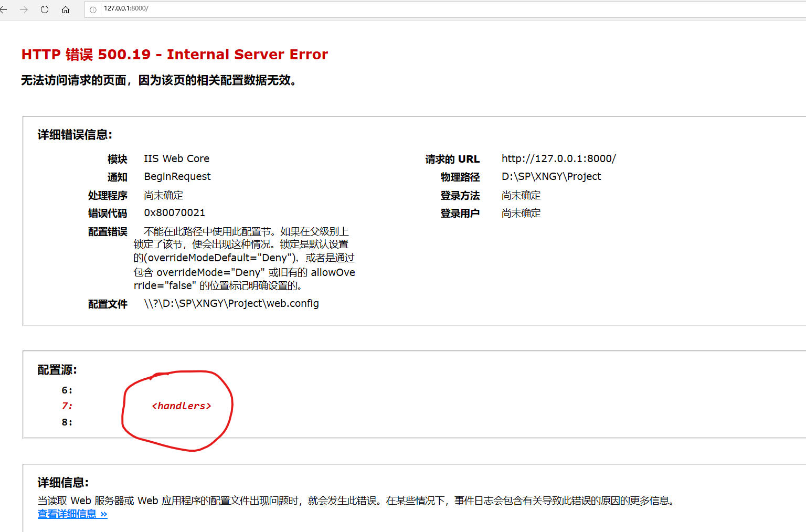
Task: Click the physical path D:\SP\XNGY\Project
Action: tap(551, 176)
